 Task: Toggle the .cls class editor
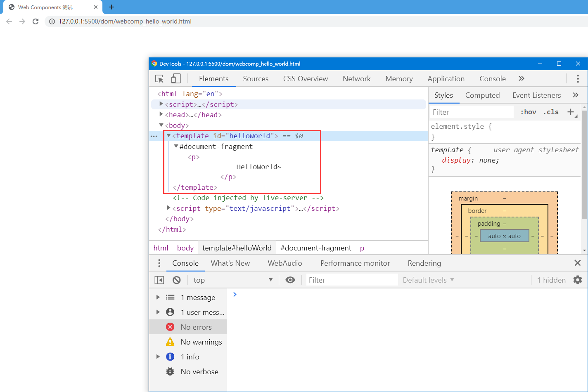click(x=551, y=112)
